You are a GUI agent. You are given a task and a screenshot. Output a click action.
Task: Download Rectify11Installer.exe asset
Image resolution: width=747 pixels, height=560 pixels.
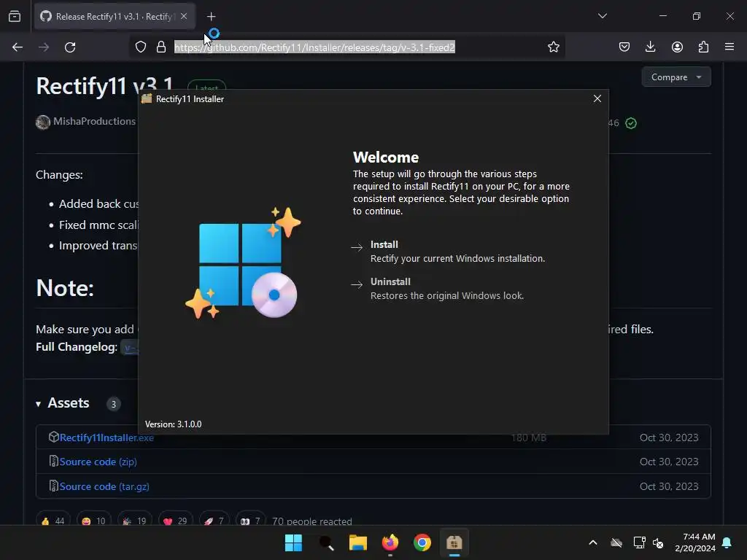coord(107,437)
